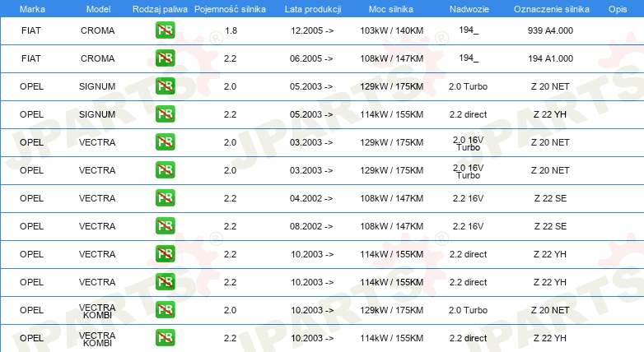Select the Oznaczenie silnika column header
This screenshot has width=644, height=352.
click(552, 9)
